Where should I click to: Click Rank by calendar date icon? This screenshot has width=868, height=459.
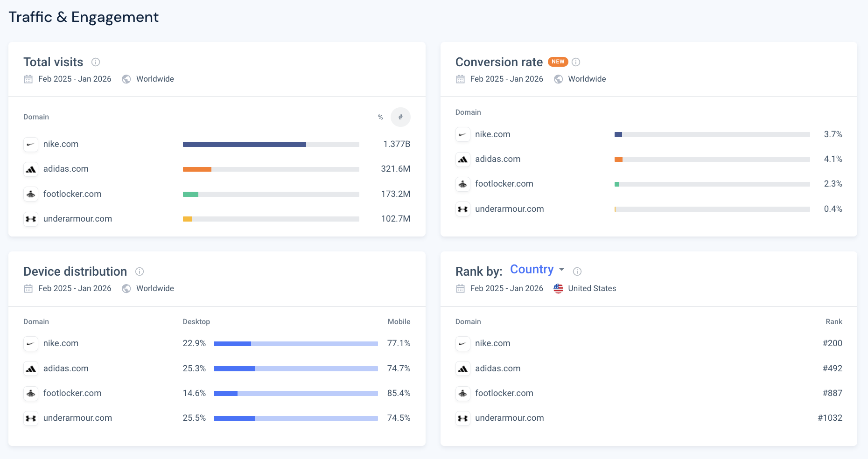pos(461,289)
